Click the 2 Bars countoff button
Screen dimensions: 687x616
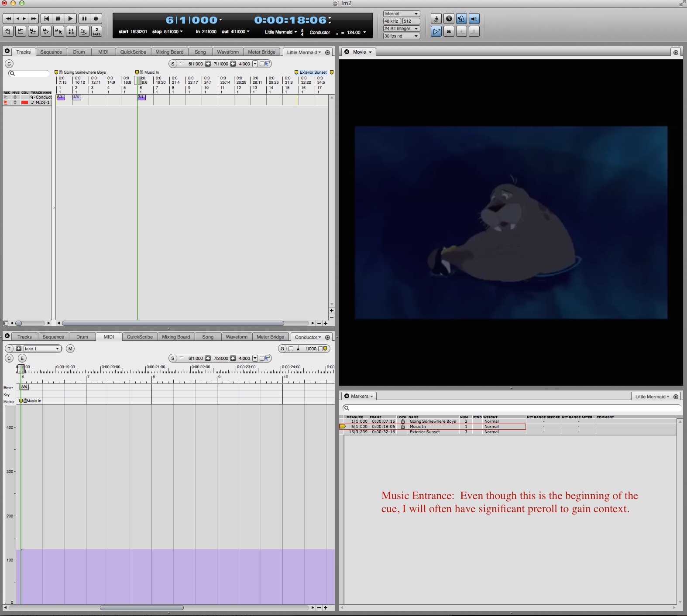pos(96,31)
